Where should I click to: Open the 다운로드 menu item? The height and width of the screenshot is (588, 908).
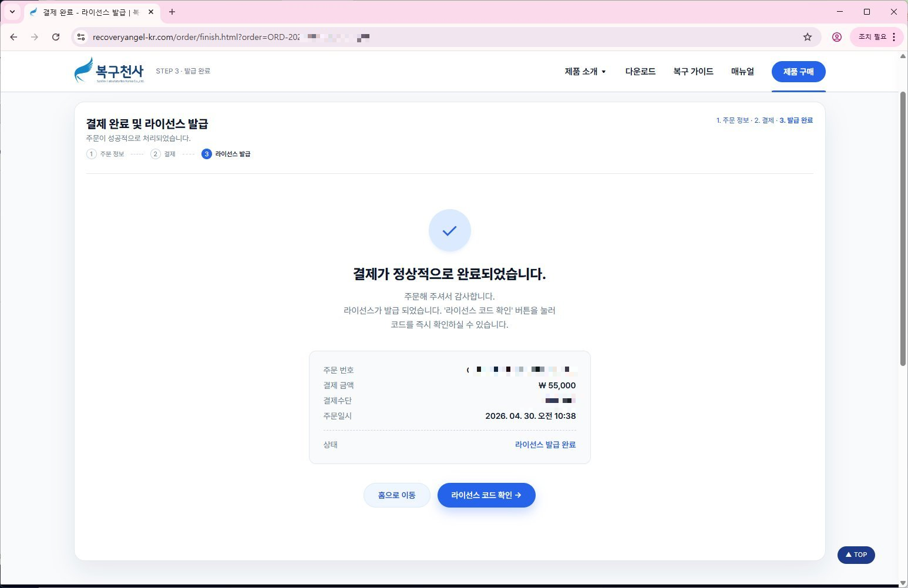tap(640, 72)
